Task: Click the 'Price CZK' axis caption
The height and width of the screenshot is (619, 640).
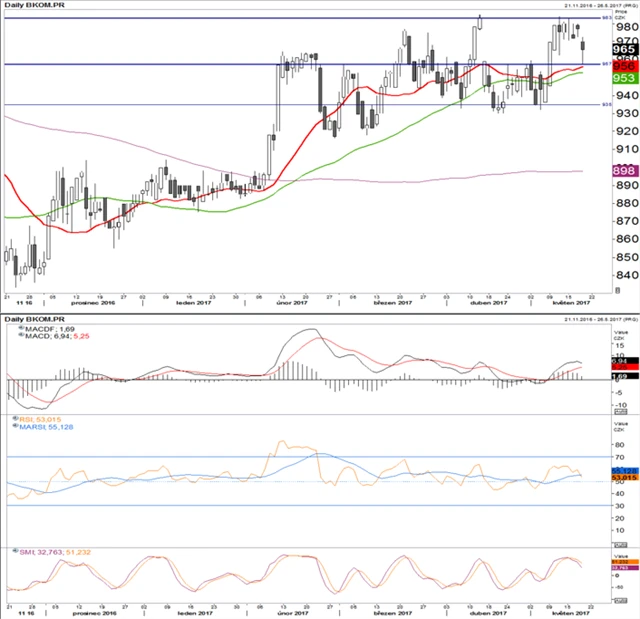Action: (x=621, y=15)
